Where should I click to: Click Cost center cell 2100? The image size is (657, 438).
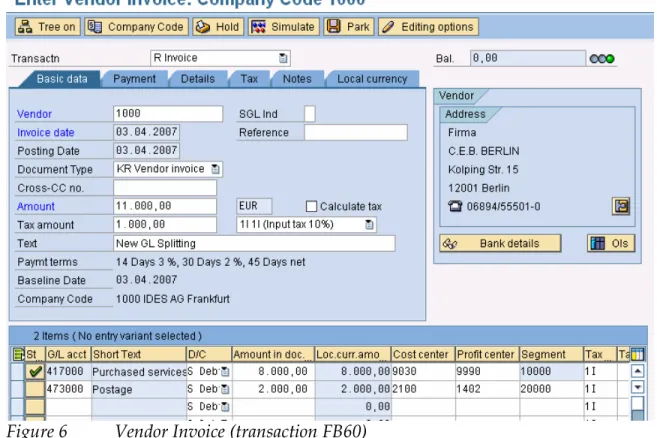(423, 389)
